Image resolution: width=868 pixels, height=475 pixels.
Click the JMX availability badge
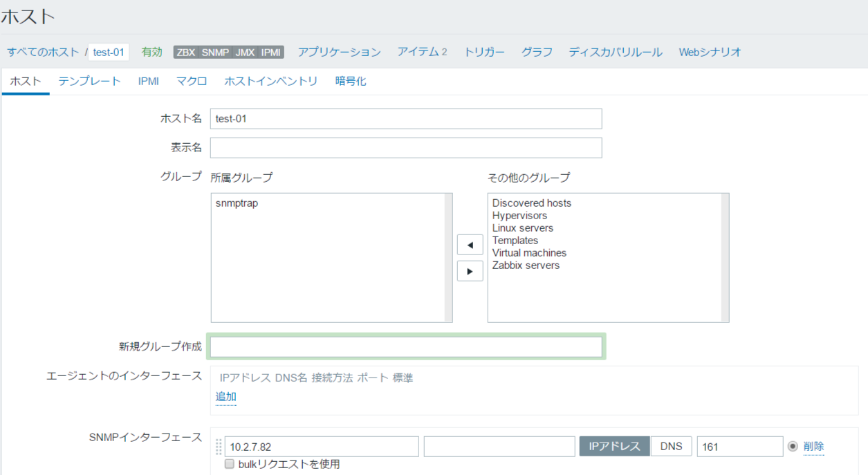245,52
